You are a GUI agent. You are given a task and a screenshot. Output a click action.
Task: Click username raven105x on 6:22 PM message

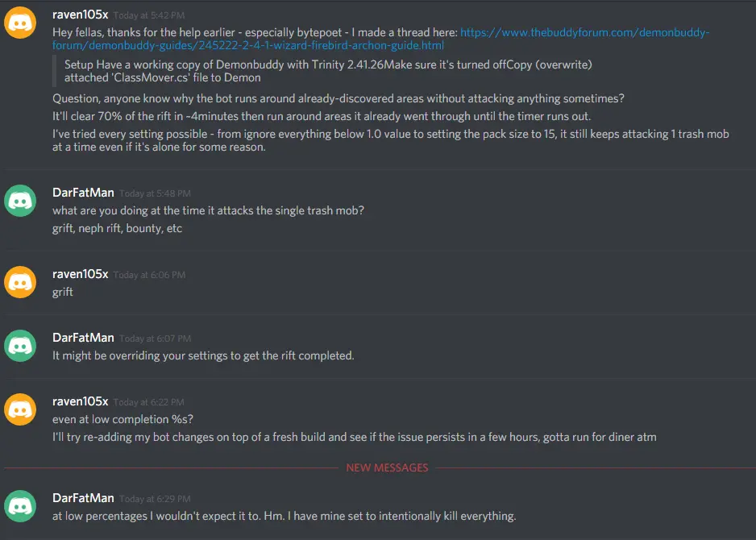[x=80, y=401]
